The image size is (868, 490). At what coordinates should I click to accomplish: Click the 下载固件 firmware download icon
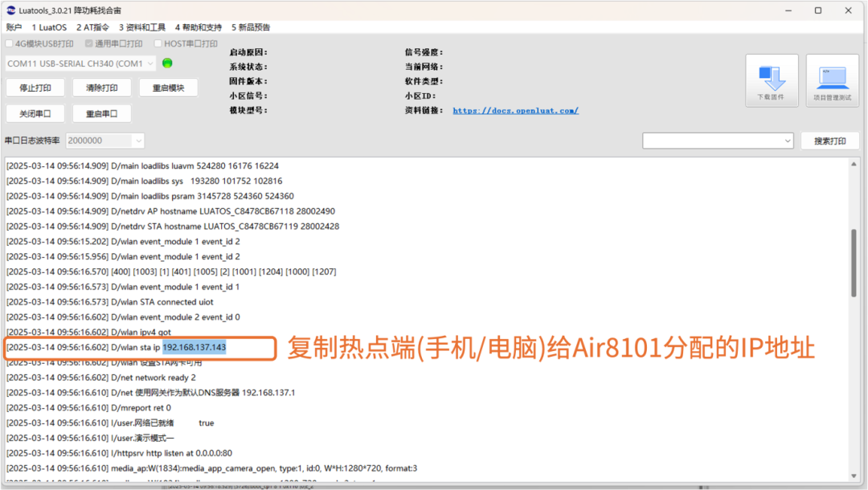[771, 78]
